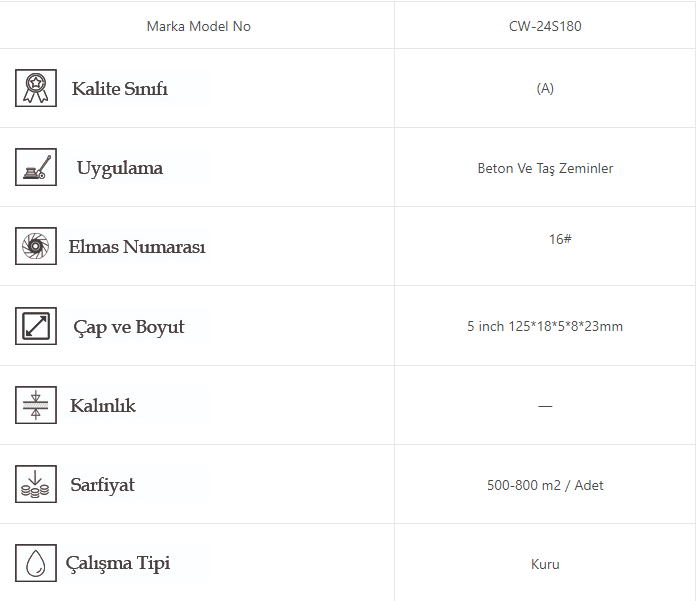Image resolution: width=698 pixels, height=601 pixels.
Task: Click the 500-800 m2 / Adet value
Action: click(545, 485)
